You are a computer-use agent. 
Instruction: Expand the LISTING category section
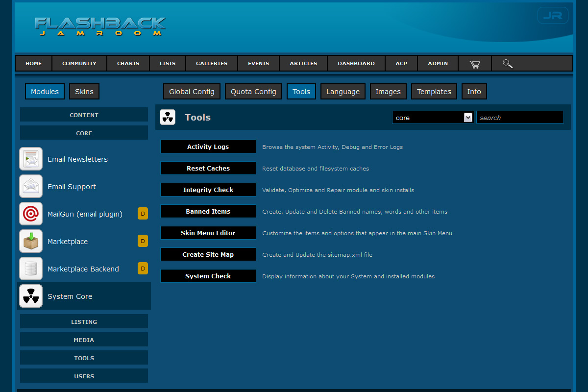[84, 322]
